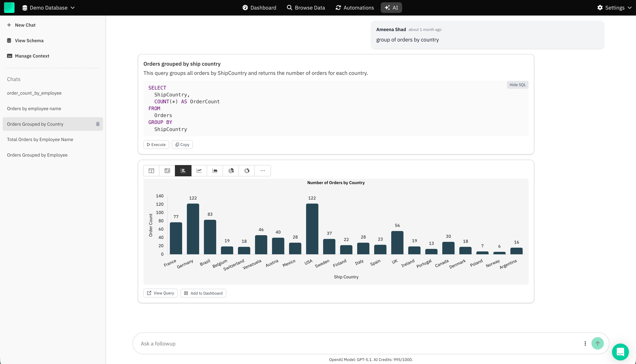Select the bar chart view toggle
Viewport: 636px width, 364px height.
[183, 171]
